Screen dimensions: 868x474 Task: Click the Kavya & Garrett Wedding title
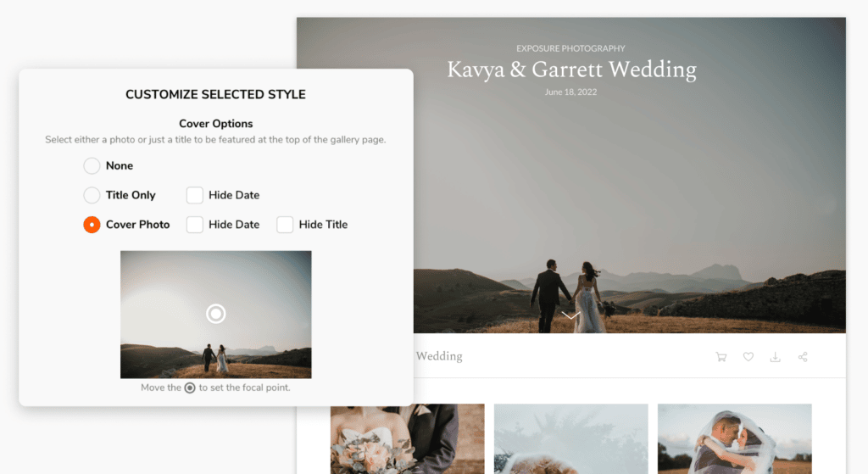(571, 70)
